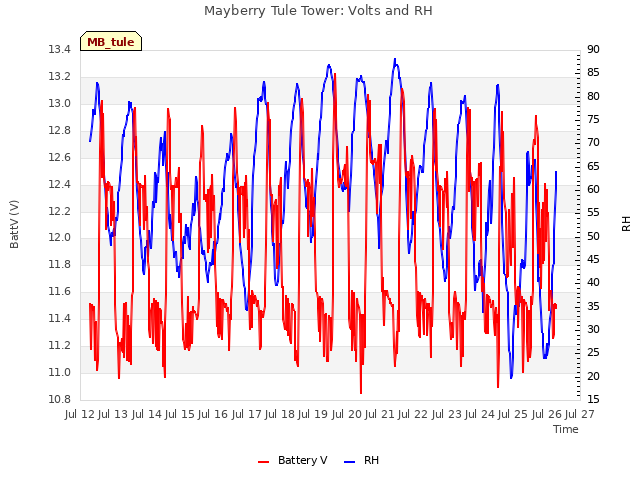Click the 11.6 left axis tick

[60, 291]
